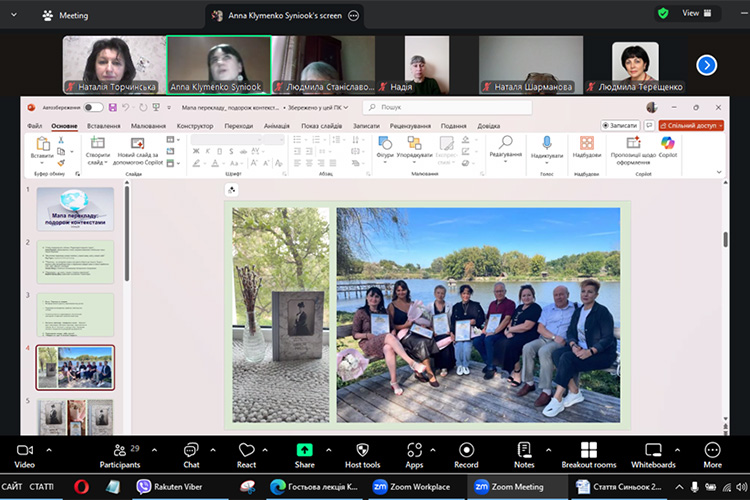Open the Анімація ribbon tab
The height and width of the screenshot is (500, 750).
click(277, 126)
